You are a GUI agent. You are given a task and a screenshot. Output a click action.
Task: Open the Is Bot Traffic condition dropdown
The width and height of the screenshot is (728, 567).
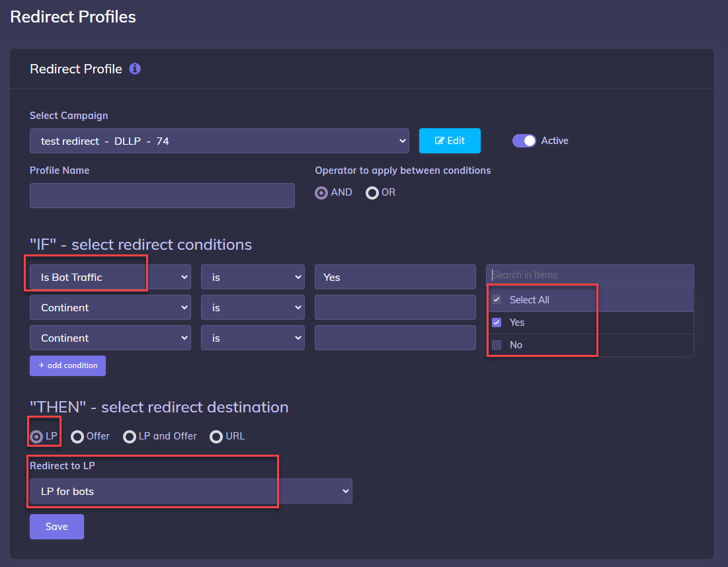pyautogui.click(x=110, y=278)
